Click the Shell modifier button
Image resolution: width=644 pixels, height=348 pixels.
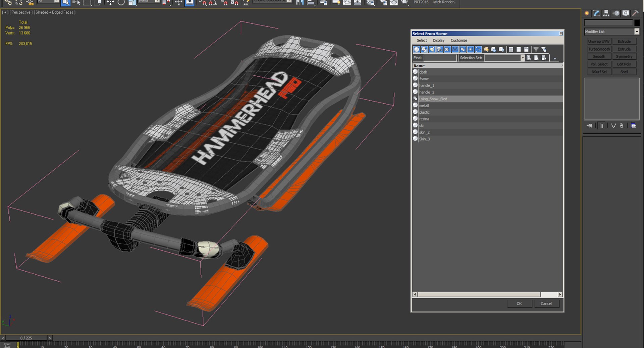click(x=624, y=72)
